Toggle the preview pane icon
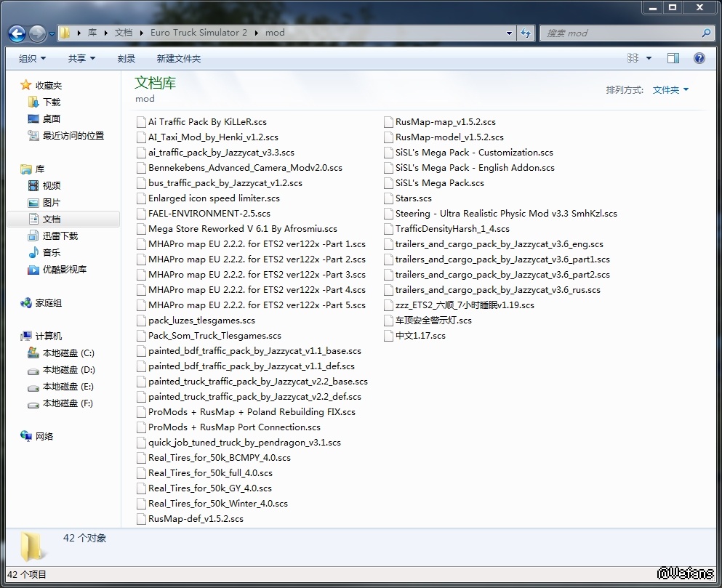The width and height of the screenshot is (722, 588). (673, 58)
